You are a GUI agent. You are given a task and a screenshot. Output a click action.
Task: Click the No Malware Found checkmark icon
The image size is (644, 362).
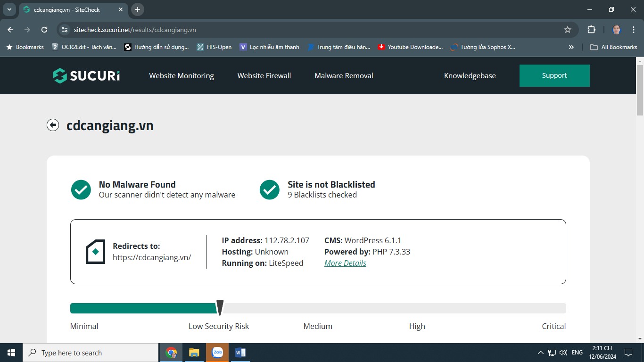[81, 189]
